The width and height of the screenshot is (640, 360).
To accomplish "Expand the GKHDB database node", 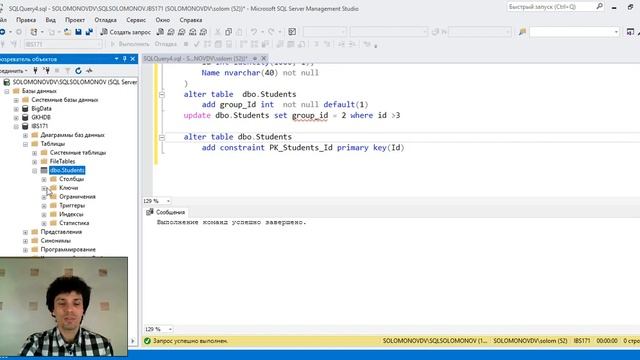I will tap(16, 118).
